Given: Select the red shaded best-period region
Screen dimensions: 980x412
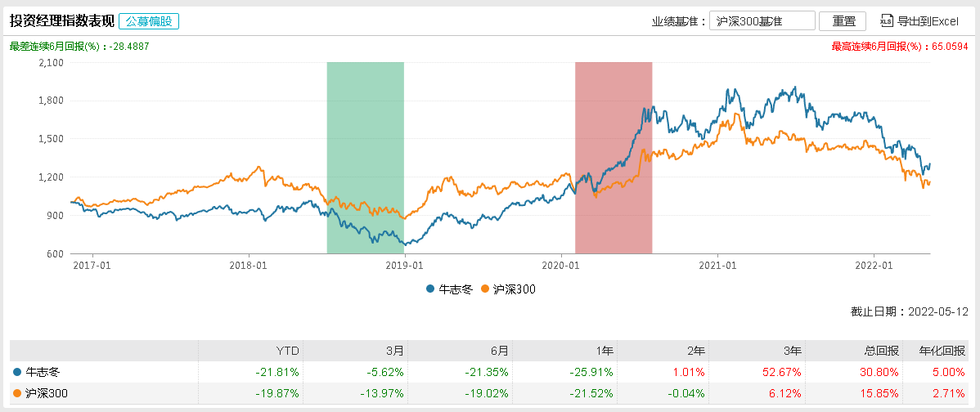Looking at the screenshot, I should 614,158.
